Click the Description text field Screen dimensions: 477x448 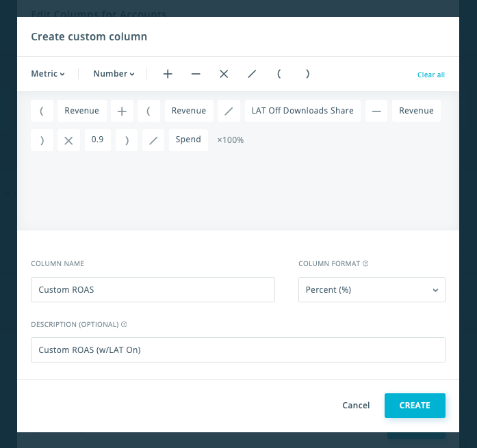237,350
